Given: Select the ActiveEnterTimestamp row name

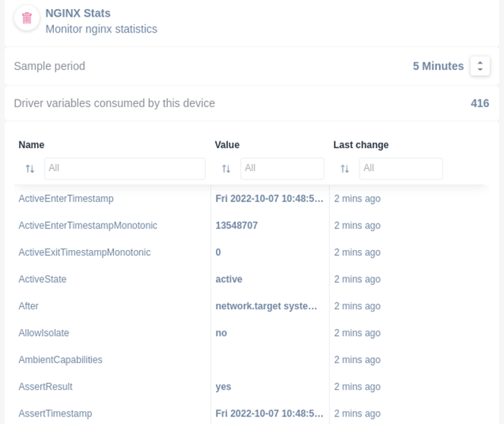Looking at the screenshot, I should pos(66,198).
